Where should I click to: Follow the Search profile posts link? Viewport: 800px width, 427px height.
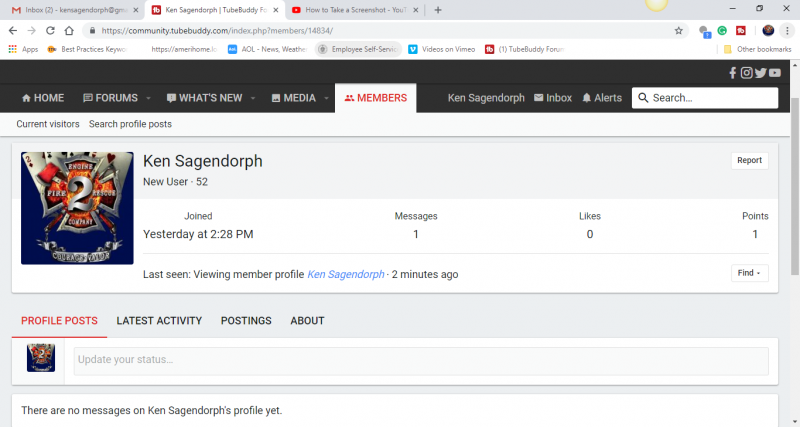tap(130, 124)
